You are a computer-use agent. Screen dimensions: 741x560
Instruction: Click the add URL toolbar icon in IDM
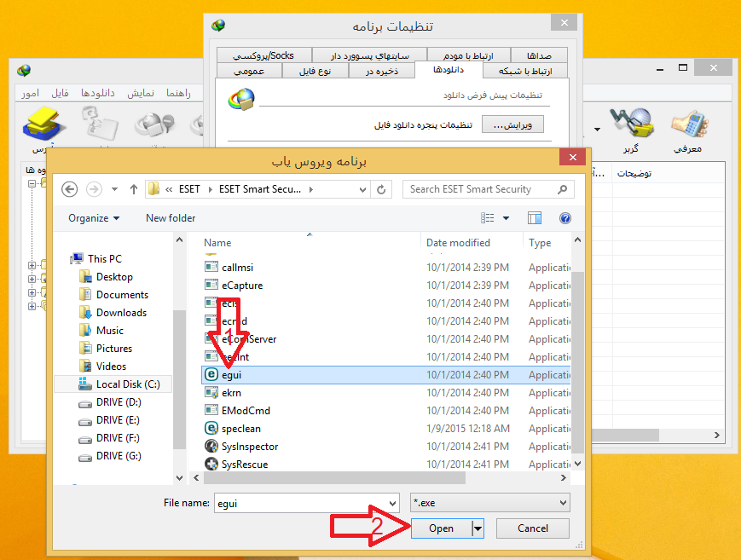43,125
